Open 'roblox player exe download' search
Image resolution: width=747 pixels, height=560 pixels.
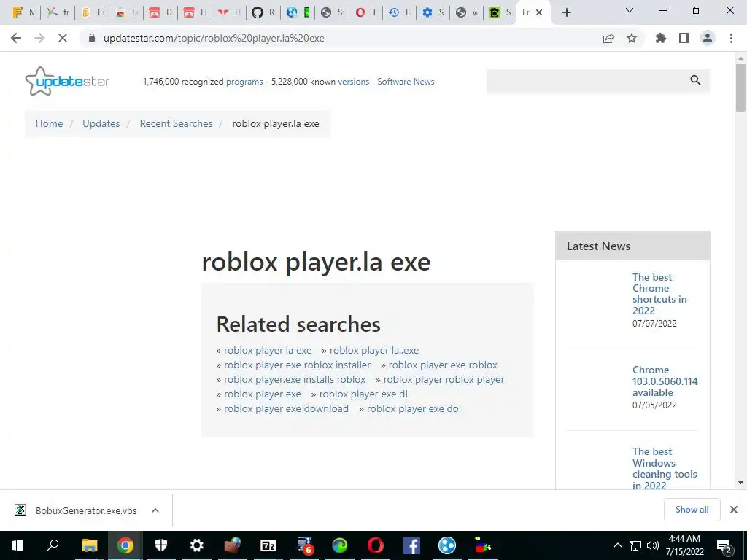(286, 408)
